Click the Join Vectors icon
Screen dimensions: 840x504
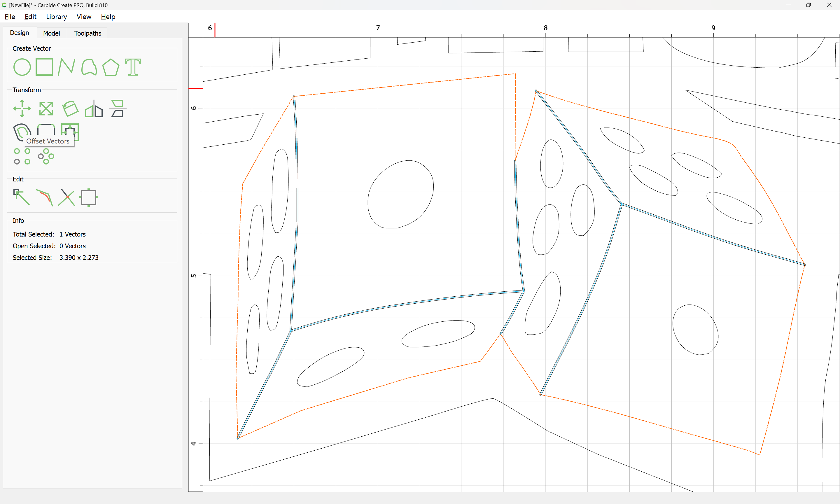44,197
